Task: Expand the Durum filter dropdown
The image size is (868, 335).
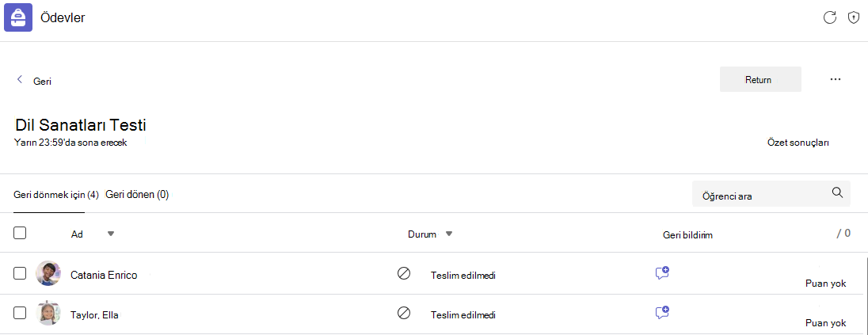Action: pyautogui.click(x=449, y=234)
